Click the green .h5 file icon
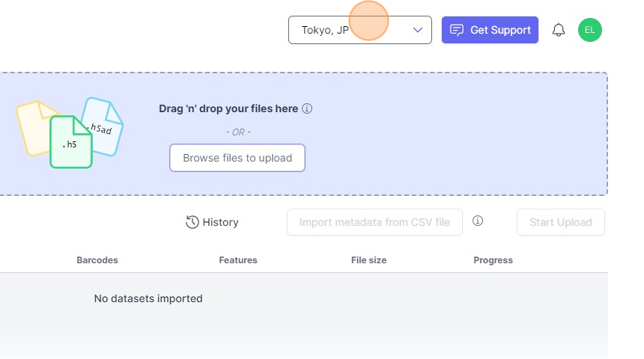 click(x=70, y=142)
